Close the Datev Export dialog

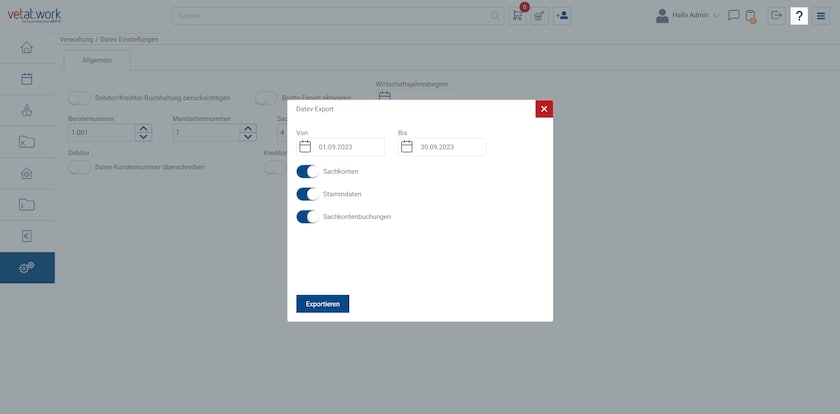click(x=544, y=109)
